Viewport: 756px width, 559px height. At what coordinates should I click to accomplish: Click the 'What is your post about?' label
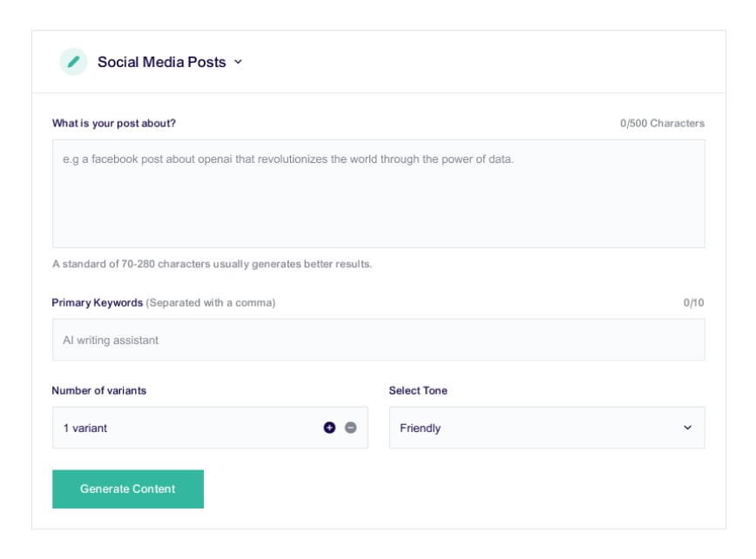point(114,124)
